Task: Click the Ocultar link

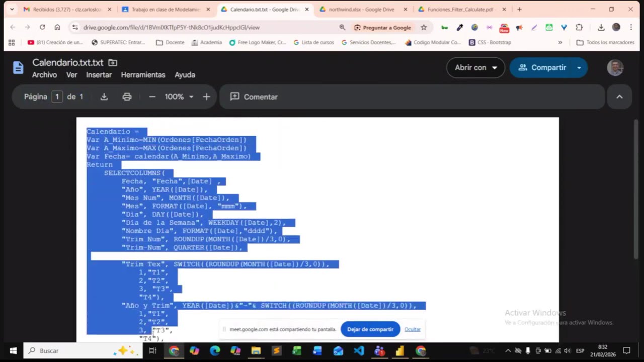Action: pos(413,329)
